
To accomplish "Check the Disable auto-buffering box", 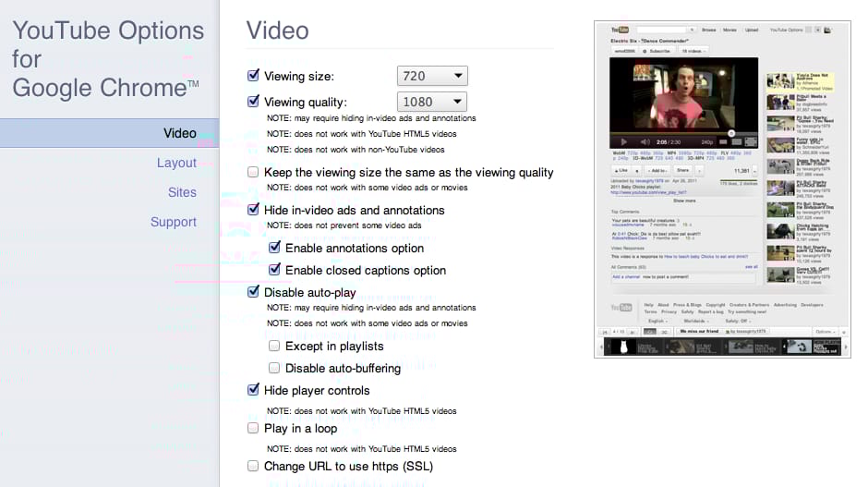I will 274,368.
